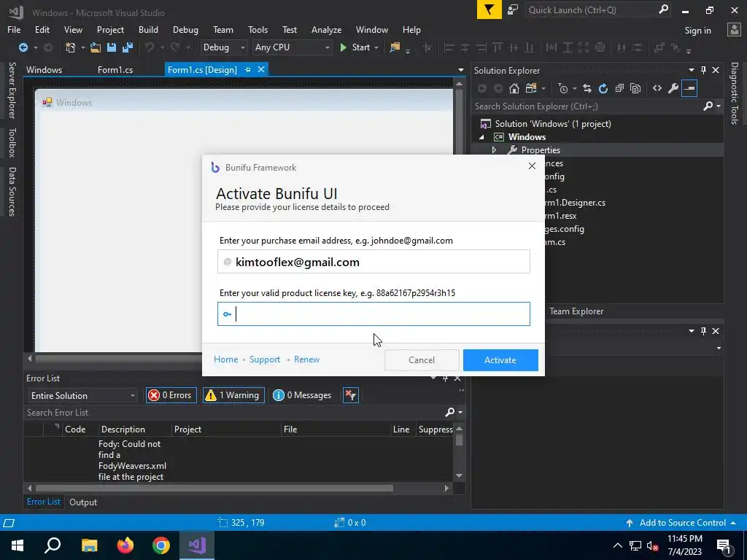Collapse the Windows project node
The width and height of the screenshot is (747, 560).
click(481, 137)
